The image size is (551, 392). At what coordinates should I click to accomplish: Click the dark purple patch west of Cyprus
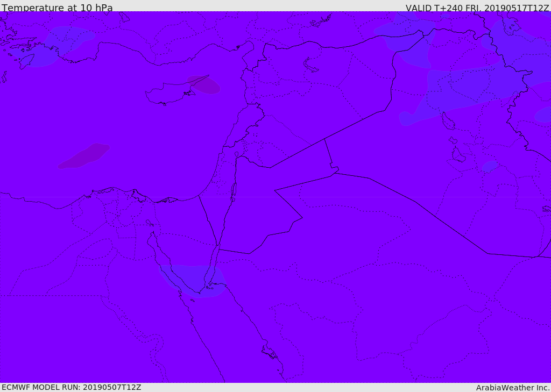pyautogui.click(x=83, y=156)
